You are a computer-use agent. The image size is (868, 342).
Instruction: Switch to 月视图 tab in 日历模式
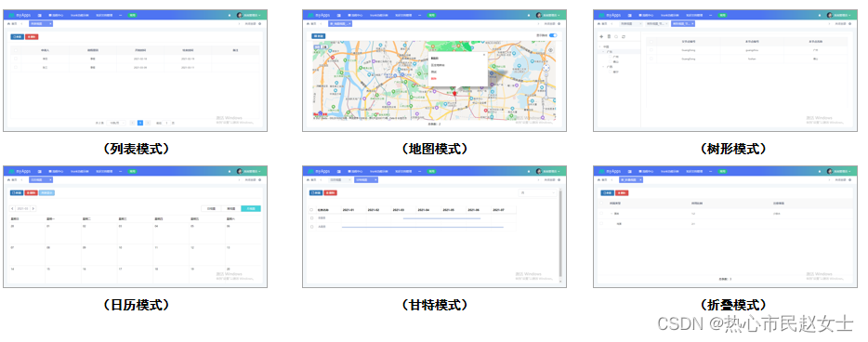point(251,208)
